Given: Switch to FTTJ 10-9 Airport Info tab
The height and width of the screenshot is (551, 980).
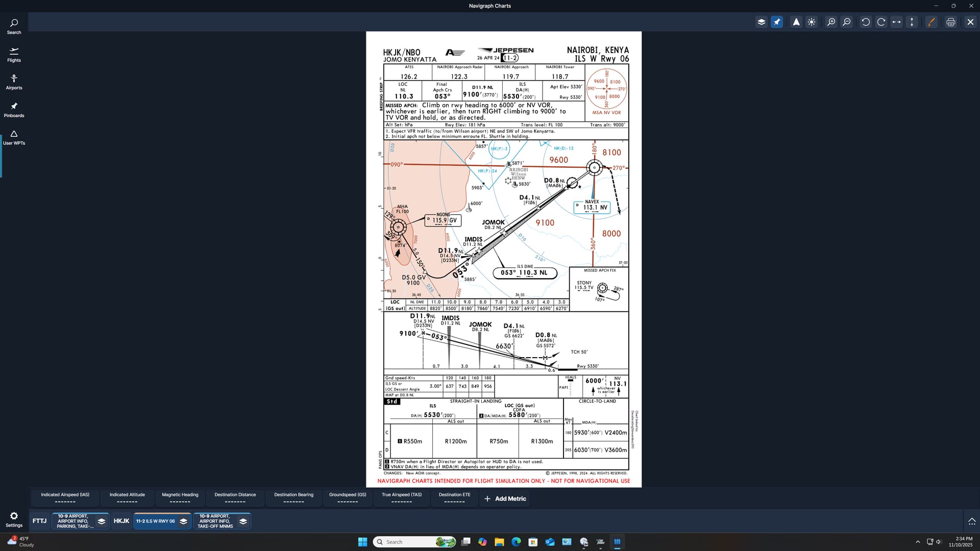Looking at the screenshot, I should click(73, 521).
